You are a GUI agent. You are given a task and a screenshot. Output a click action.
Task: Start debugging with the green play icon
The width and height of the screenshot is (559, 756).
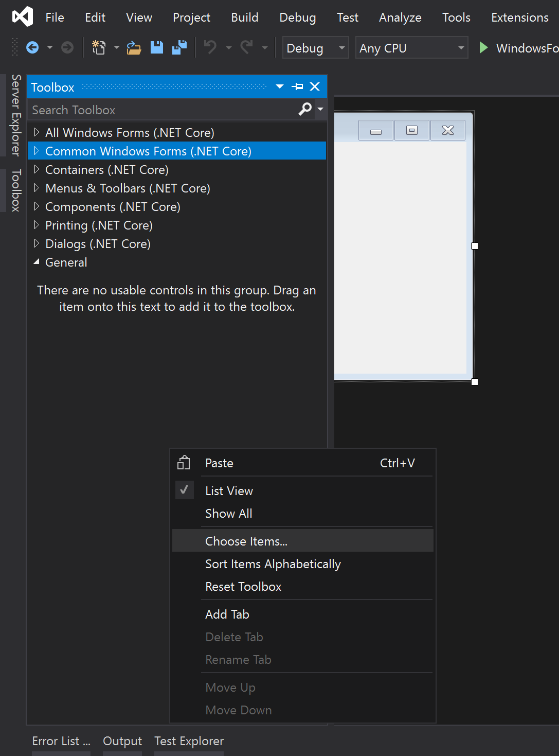(x=483, y=48)
